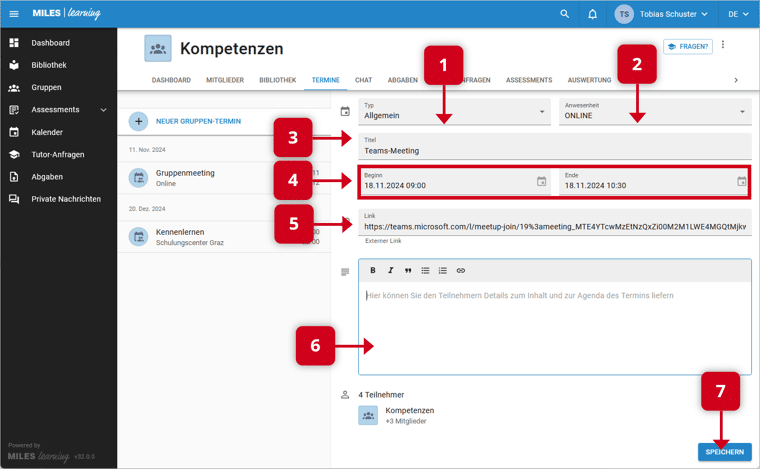
Task: Click the Speichern button
Action: pos(724,452)
